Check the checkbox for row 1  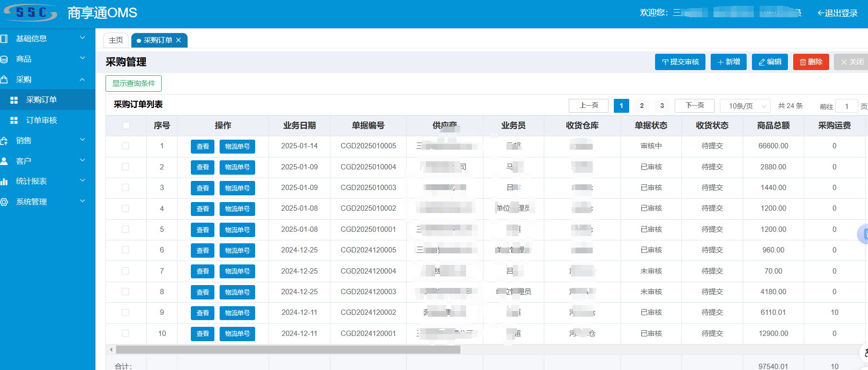coord(126,146)
